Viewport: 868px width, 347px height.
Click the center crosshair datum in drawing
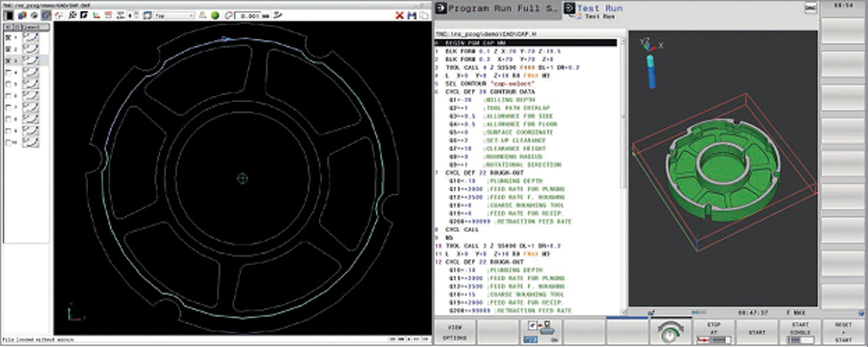click(x=242, y=178)
